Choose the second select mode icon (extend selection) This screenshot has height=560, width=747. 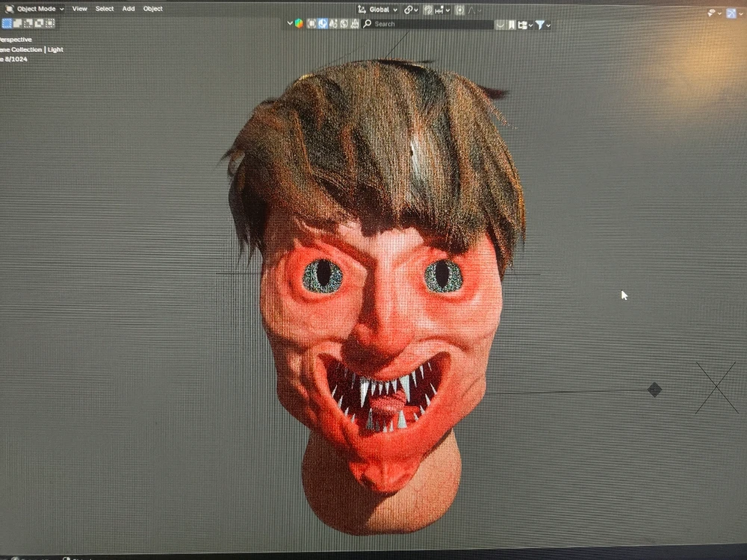[18, 23]
